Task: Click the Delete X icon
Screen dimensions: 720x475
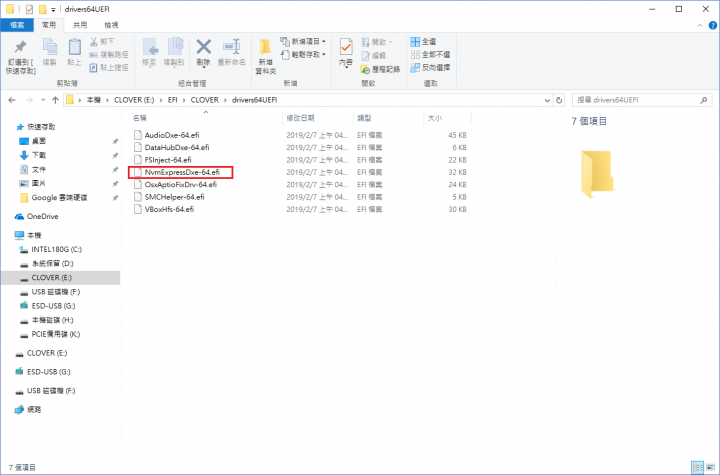Action: 203,46
